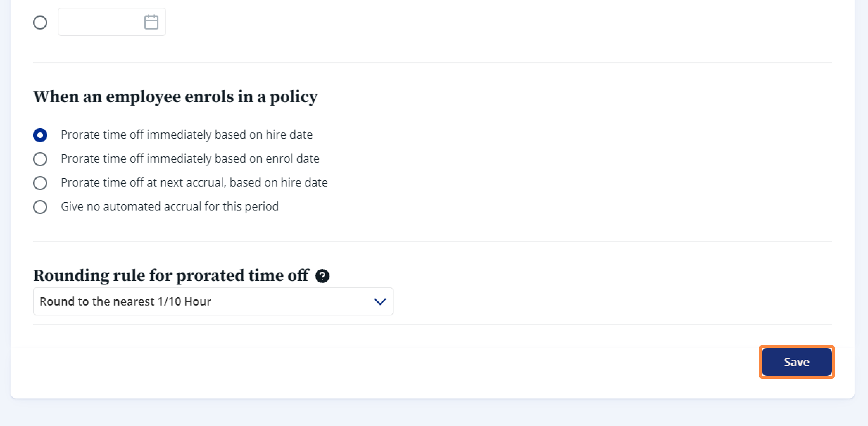Click label 'Prorate time off immediately based on hire date'
The width and height of the screenshot is (868, 426).
point(187,135)
